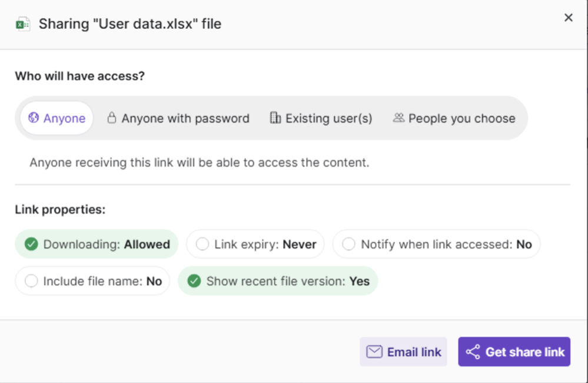Click the Email link button
This screenshot has width=588, height=383.
[404, 352]
